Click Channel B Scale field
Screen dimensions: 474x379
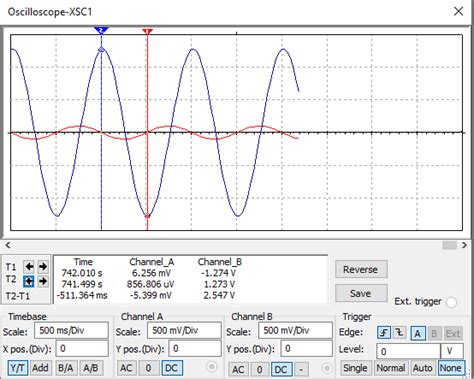coord(295,331)
